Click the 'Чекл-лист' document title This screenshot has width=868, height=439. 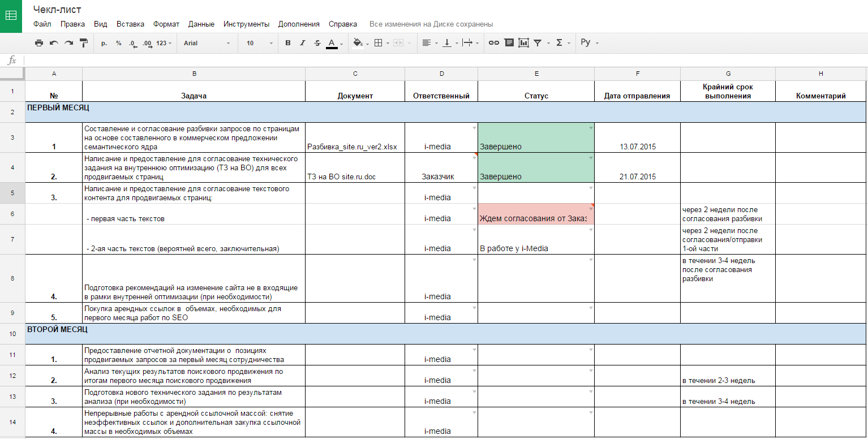click(57, 10)
